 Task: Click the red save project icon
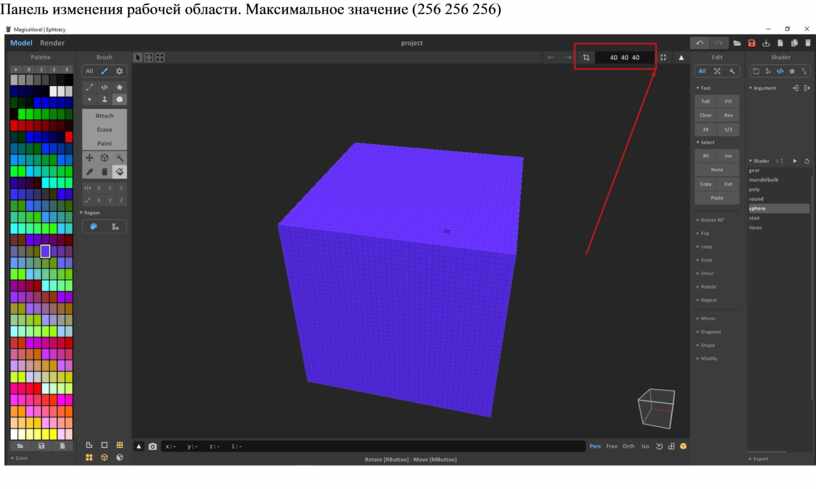[751, 43]
